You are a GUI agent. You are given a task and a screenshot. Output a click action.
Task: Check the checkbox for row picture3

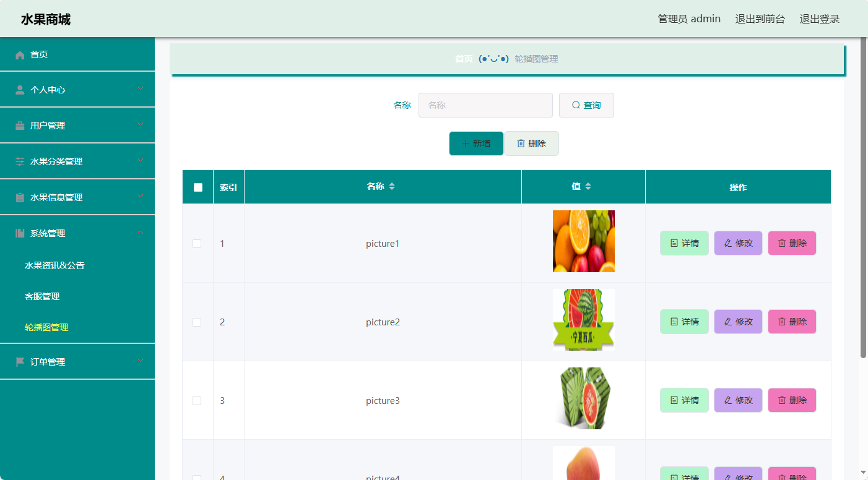[x=197, y=400]
